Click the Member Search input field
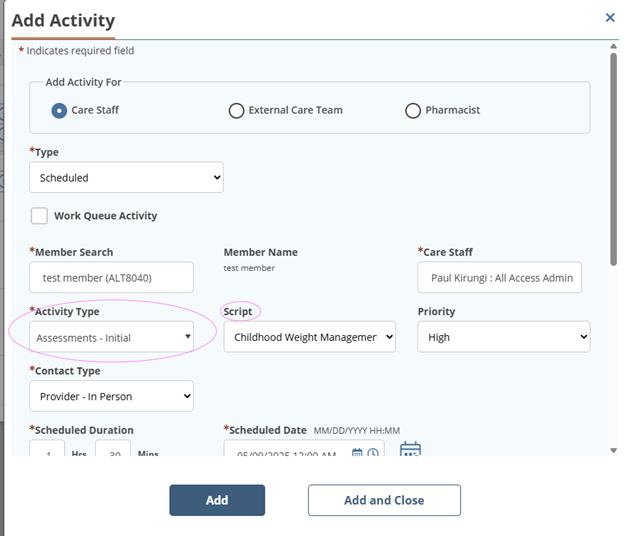The height and width of the screenshot is (536, 624). point(111,277)
